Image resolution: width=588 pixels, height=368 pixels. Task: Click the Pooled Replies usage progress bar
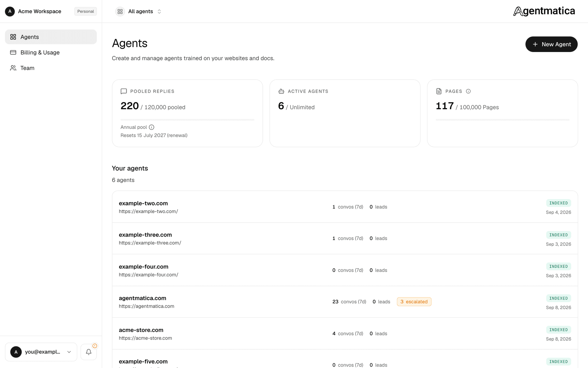point(187,120)
